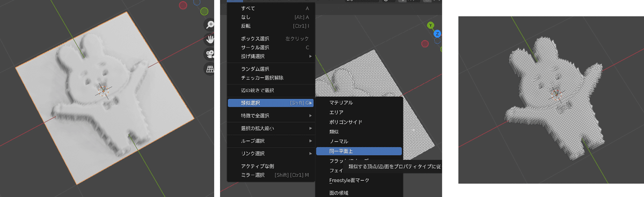Expand the 選択の拡大縮小 submenu

coord(271,128)
